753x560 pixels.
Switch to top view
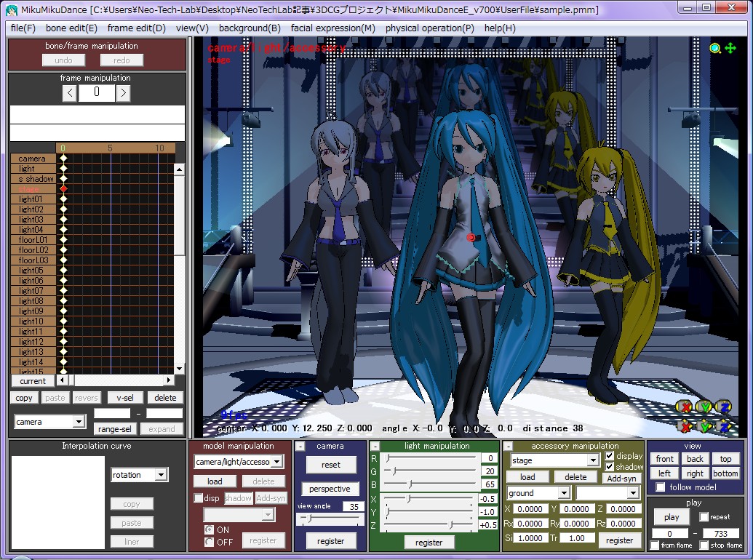pyautogui.click(x=725, y=459)
